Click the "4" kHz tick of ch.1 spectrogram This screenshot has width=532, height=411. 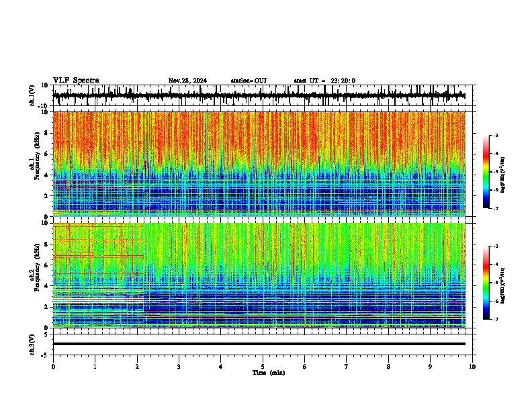coord(47,175)
